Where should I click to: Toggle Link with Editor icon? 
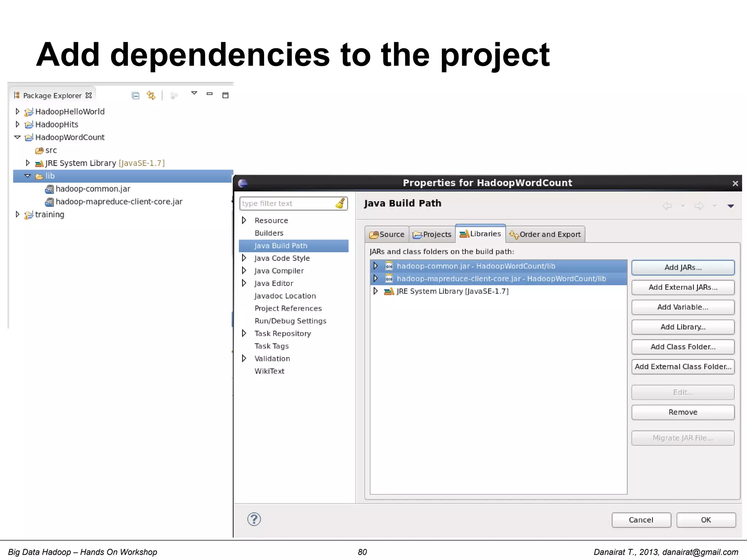point(151,96)
